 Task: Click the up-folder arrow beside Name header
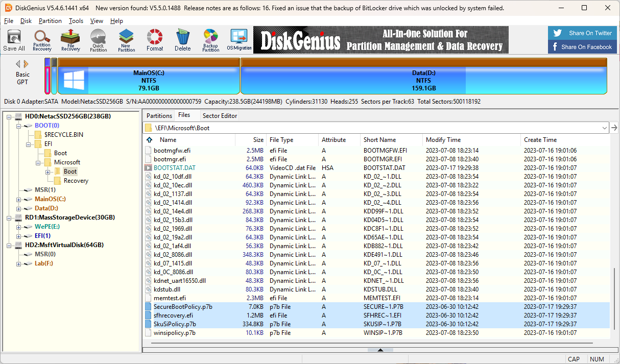(x=149, y=140)
